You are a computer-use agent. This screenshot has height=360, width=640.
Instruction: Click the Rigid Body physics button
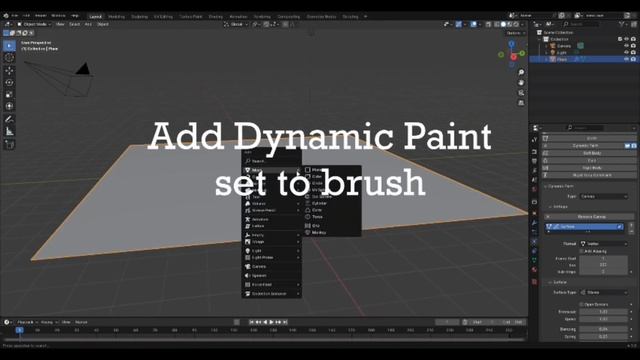[x=589, y=168]
